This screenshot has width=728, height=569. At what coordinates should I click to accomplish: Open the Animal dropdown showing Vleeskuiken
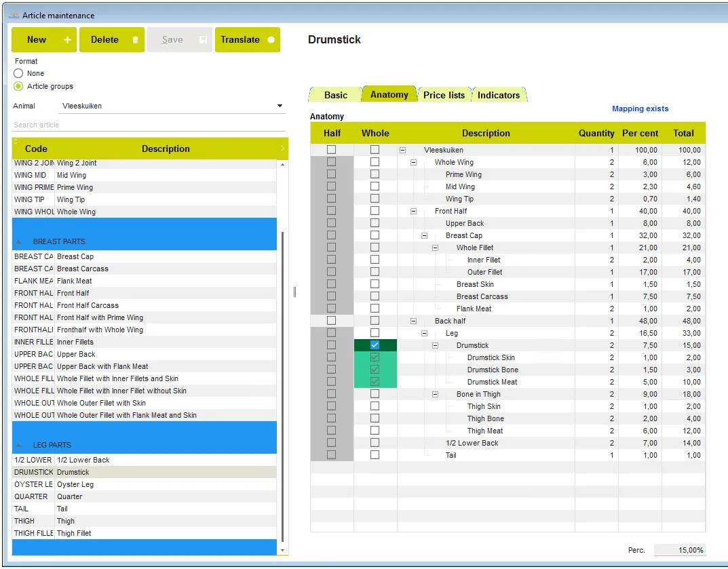click(280, 106)
